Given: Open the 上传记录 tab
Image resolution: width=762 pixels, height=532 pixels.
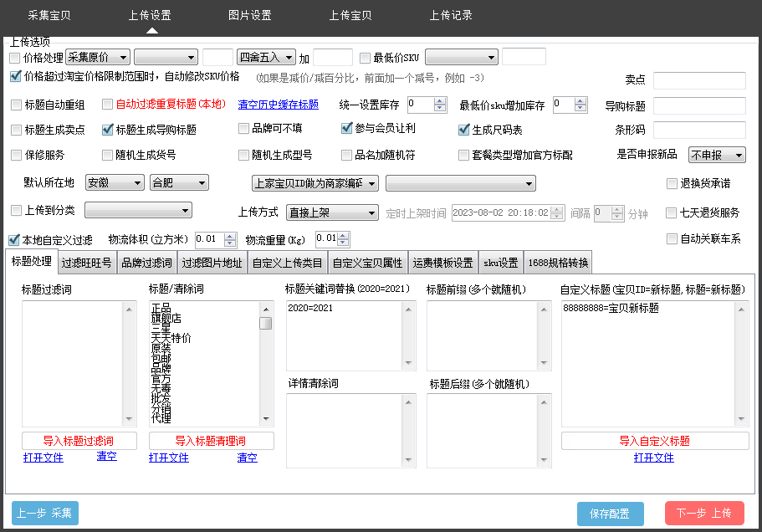Looking at the screenshot, I should (451, 14).
